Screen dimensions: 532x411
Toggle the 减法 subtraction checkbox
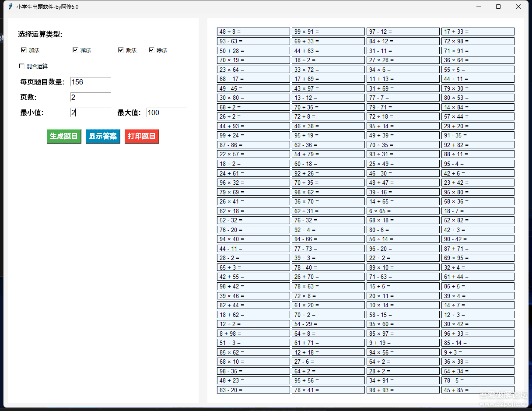point(75,50)
